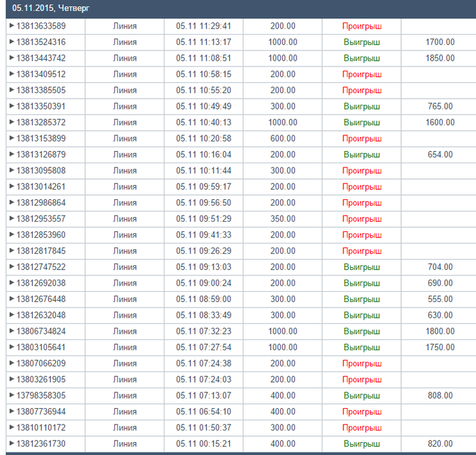Click payout amount 1600.00
Image resolution: width=476 pixels, height=455 pixels.
[440, 122]
